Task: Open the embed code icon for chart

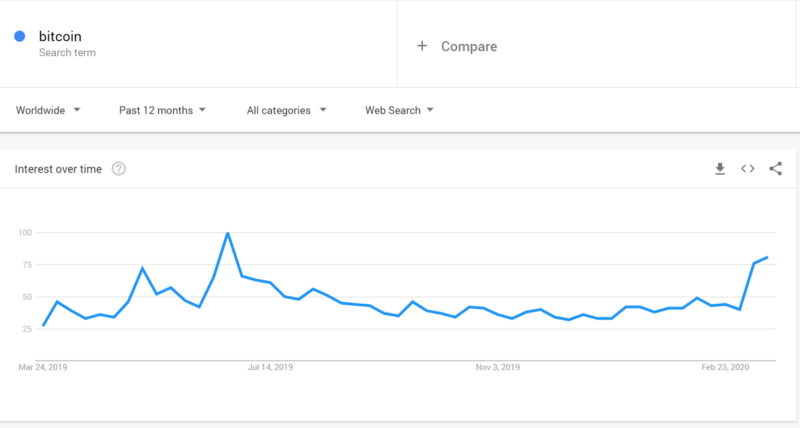Action: click(x=748, y=169)
